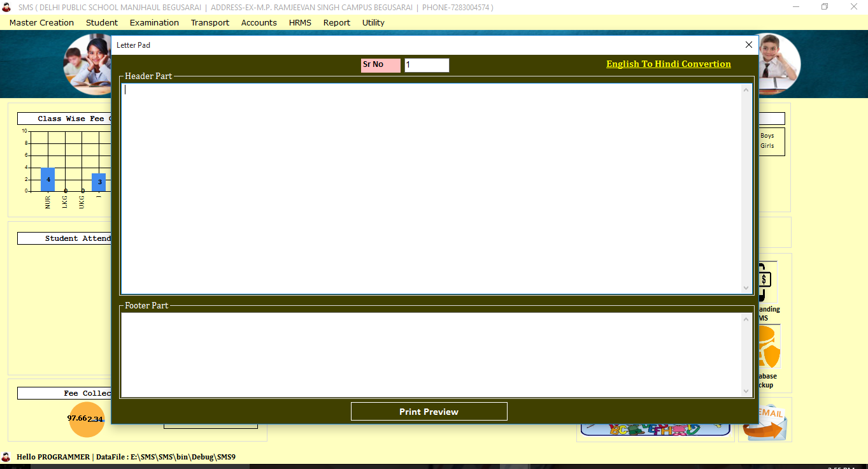Screen dimensions: 868x469
Task: Open English To Hindi Convertion link
Action: (668, 64)
